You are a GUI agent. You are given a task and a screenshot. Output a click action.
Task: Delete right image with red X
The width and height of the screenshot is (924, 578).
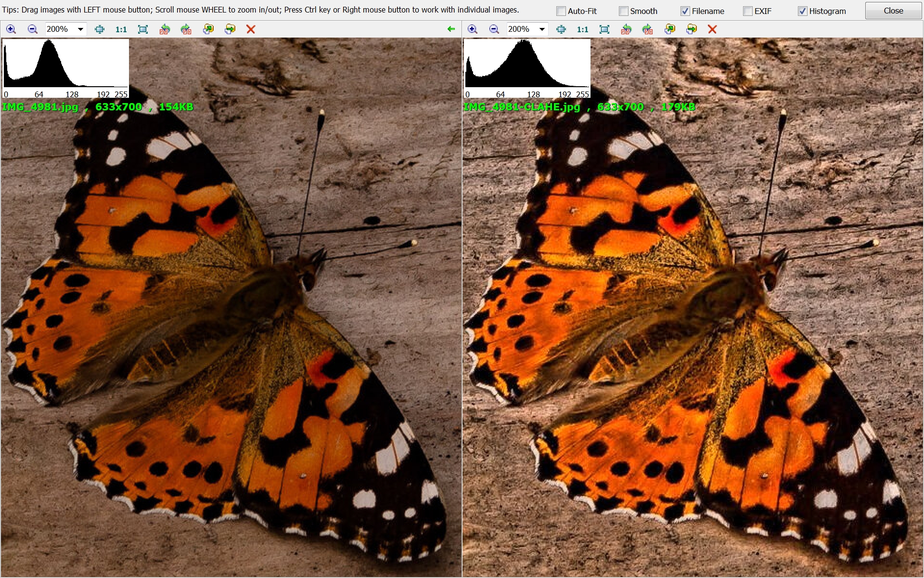point(712,29)
